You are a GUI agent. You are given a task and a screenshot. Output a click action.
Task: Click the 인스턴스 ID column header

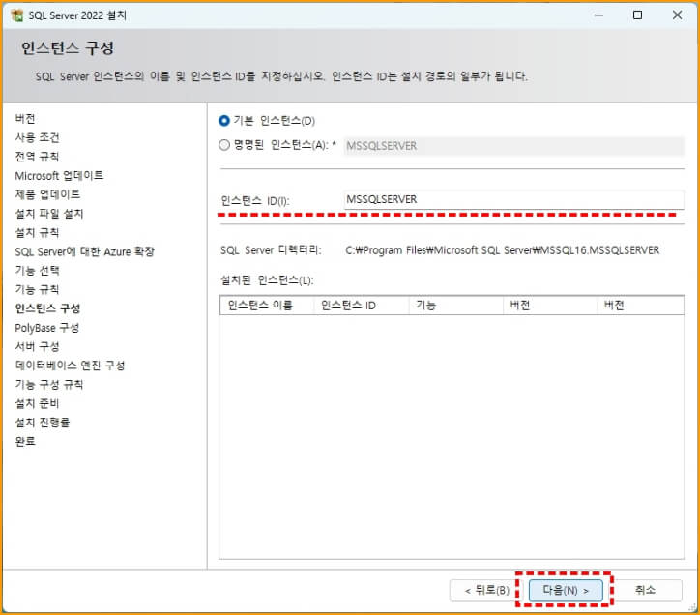coord(362,306)
